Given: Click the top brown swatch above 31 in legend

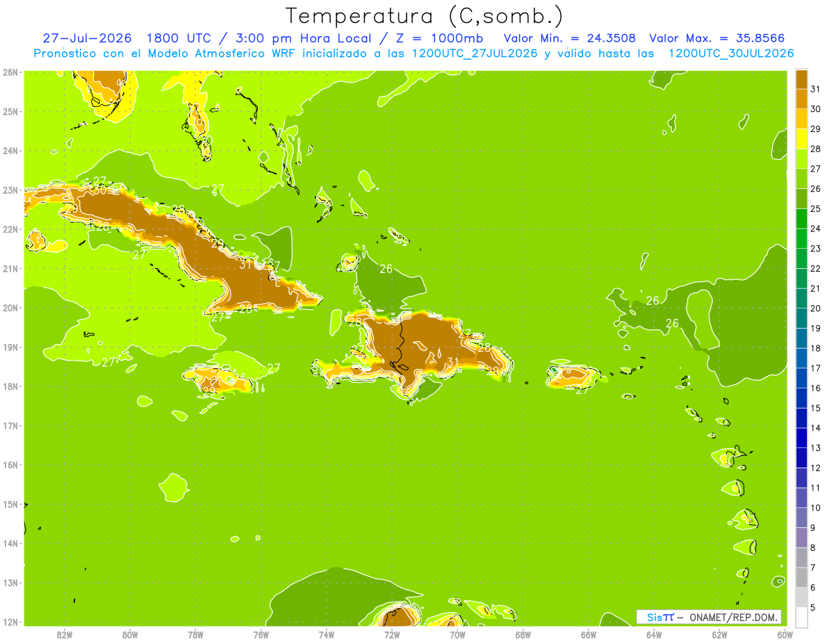Looking at the screenshot, I should click(801, 79).
